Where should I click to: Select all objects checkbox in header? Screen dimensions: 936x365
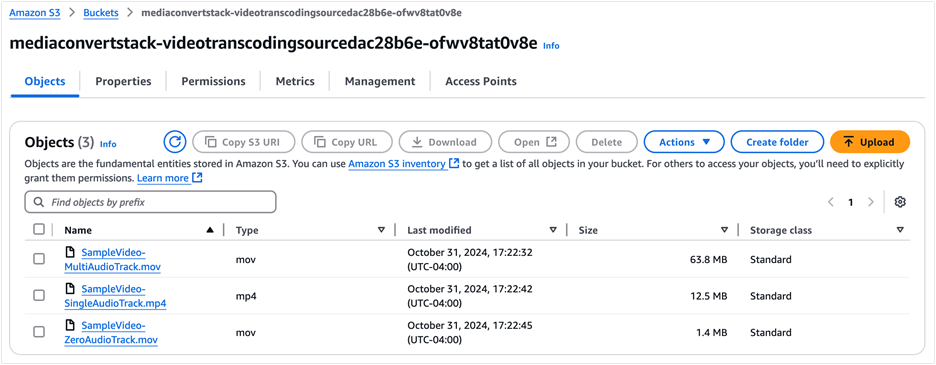click(39, 229)
